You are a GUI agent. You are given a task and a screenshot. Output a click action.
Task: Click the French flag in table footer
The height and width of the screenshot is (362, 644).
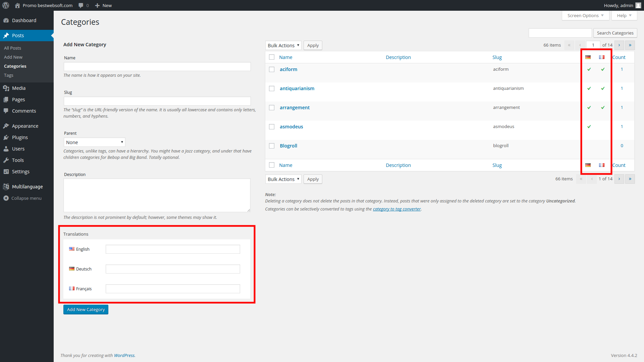point(602,165)
